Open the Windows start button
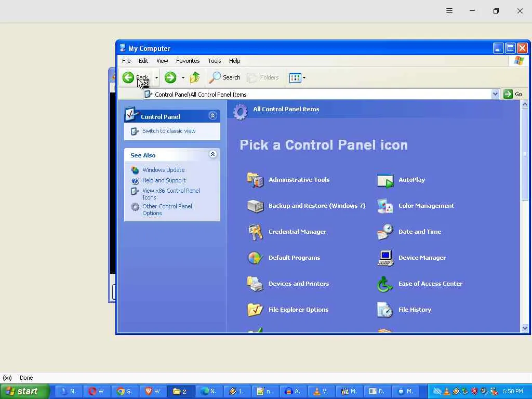This screenshot has height=399, width=532. [x=24, y=391]
